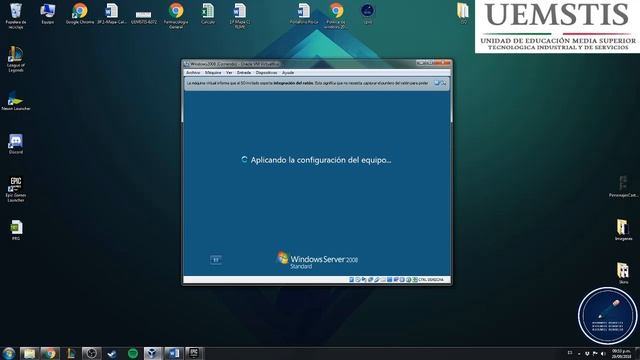
Task: Click the CTRL DERECHA host key indicator
Action: click(x=431, y=280)
